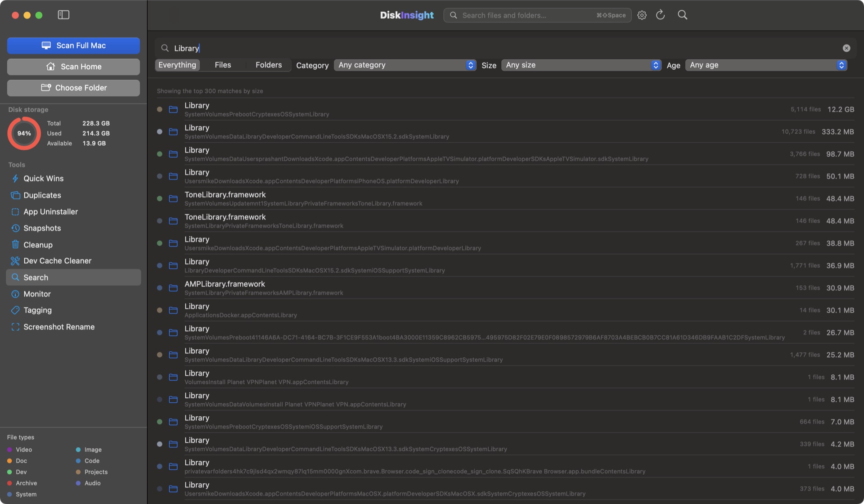Open Duplicates tool

[73, 195]
